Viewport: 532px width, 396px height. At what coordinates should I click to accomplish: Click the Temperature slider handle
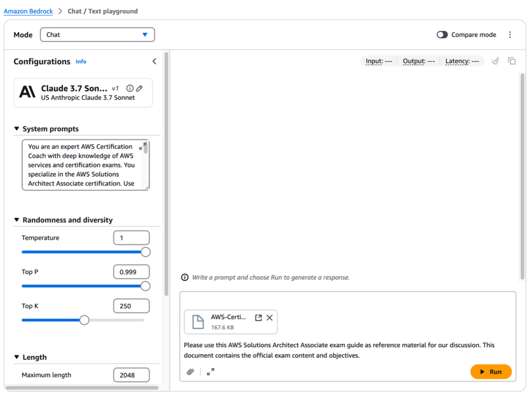(x=145, y=252)
